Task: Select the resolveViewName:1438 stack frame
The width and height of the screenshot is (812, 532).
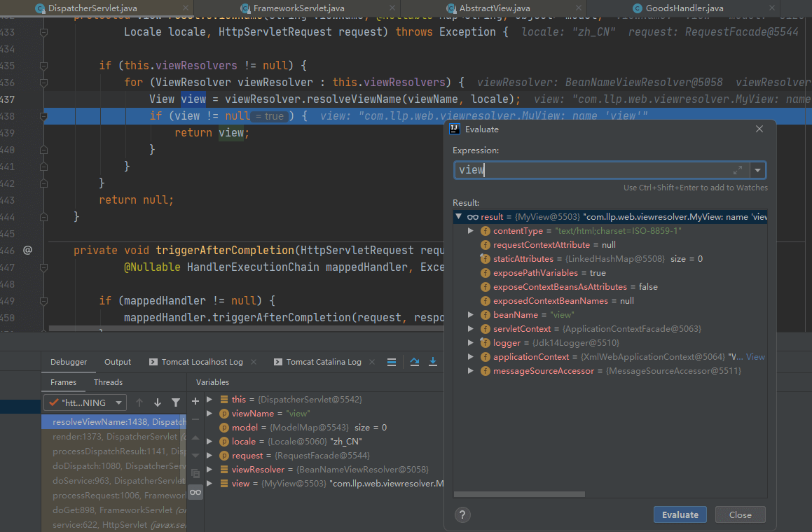Action: point(114,422)
